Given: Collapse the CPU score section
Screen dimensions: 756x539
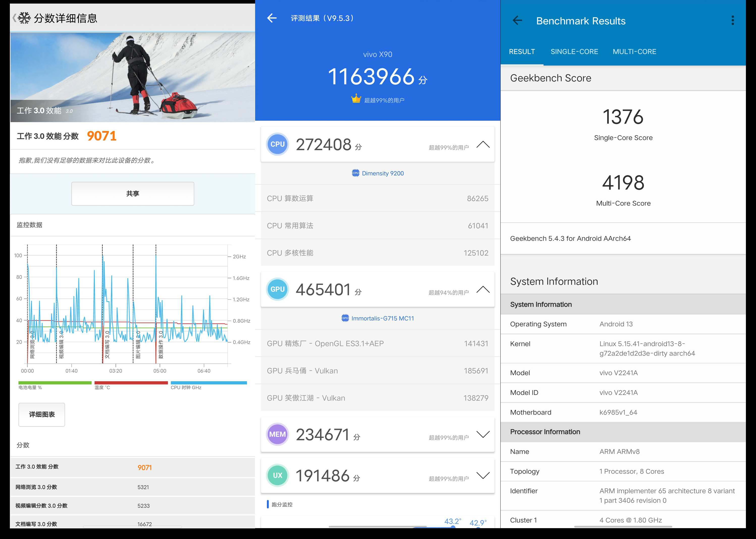Looking at the screenshot, I should 483,144.
